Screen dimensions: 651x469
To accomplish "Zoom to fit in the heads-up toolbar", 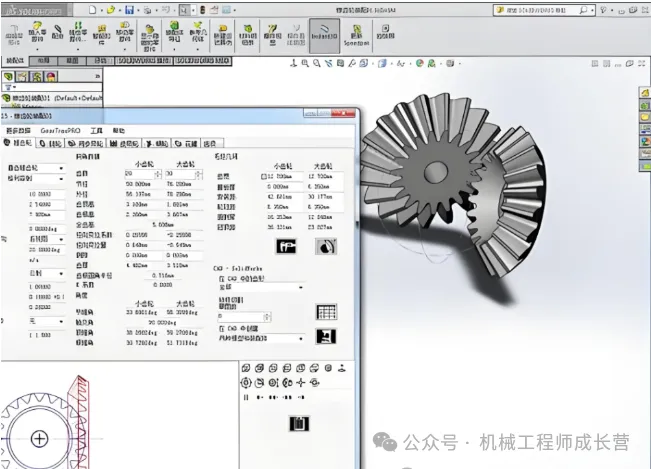I will point(305,64).
